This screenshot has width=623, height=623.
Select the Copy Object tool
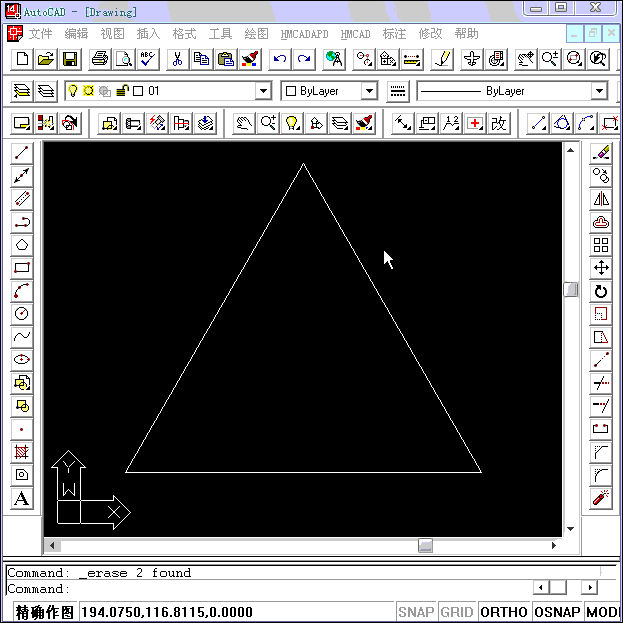point(601,176)
